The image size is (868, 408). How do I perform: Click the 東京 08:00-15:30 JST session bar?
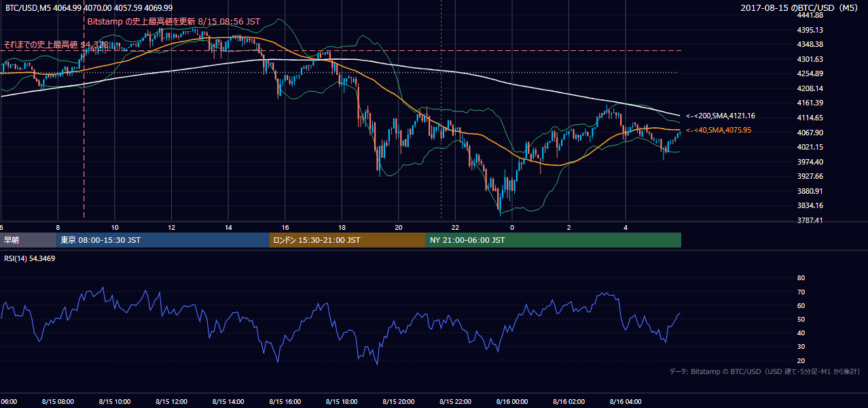coord(163,240)
